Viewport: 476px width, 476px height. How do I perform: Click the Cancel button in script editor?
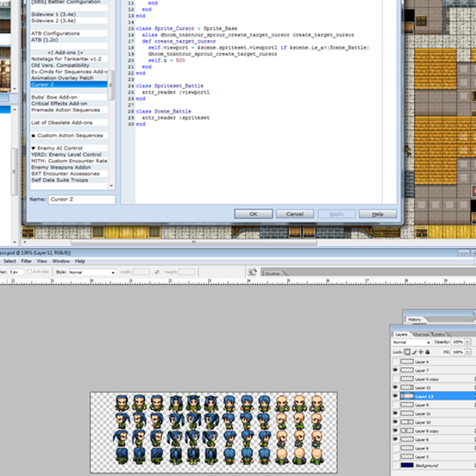point(295,214)
